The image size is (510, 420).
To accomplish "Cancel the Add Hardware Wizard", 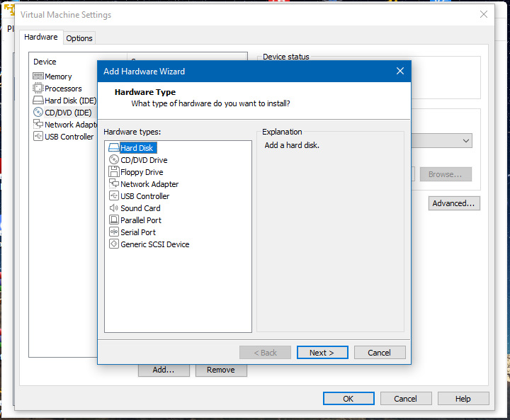I will tap(379, 353).
